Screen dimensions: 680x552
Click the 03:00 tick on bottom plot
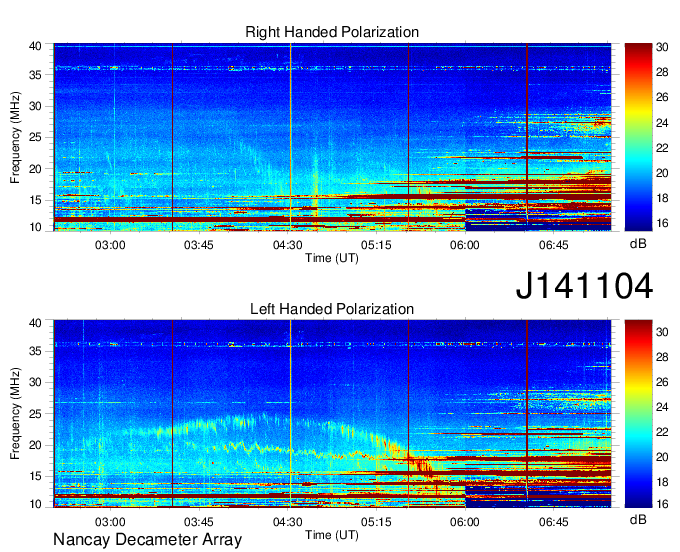click(x=110, y=522)
